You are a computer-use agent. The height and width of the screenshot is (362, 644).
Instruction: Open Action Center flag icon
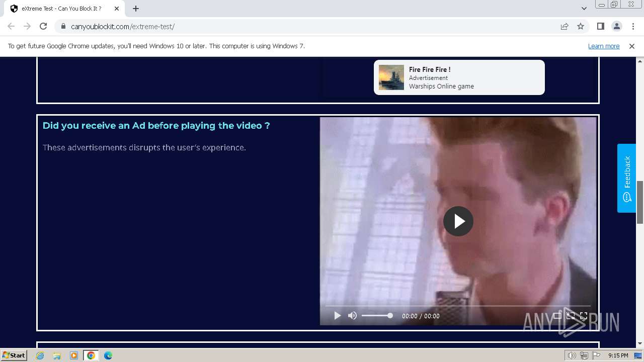tap(596, 355)
